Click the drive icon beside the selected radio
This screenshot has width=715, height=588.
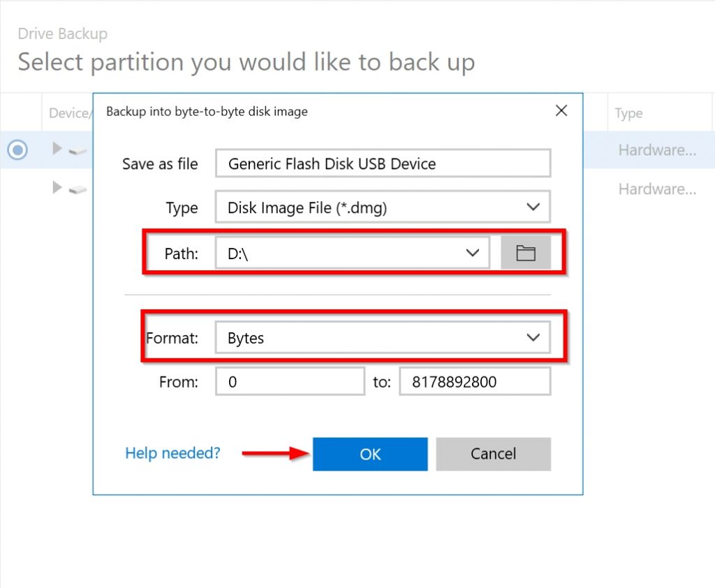pyautogui.click(x=78, y=149)
